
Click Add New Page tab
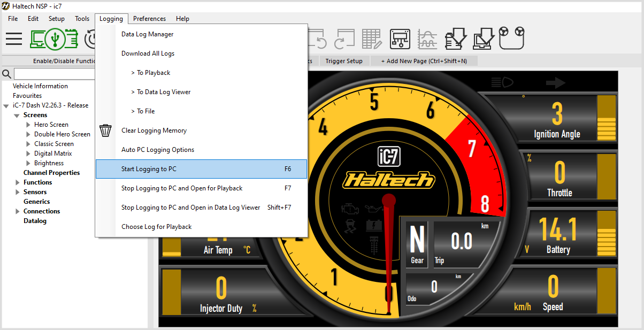pyautogui.click(x=424, y=61)
